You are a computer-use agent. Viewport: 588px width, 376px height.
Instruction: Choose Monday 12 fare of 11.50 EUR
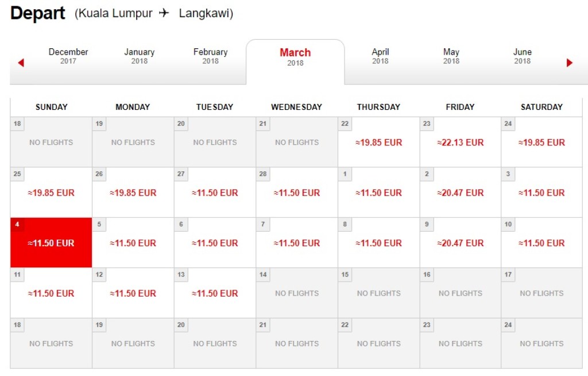click(133, 293)
